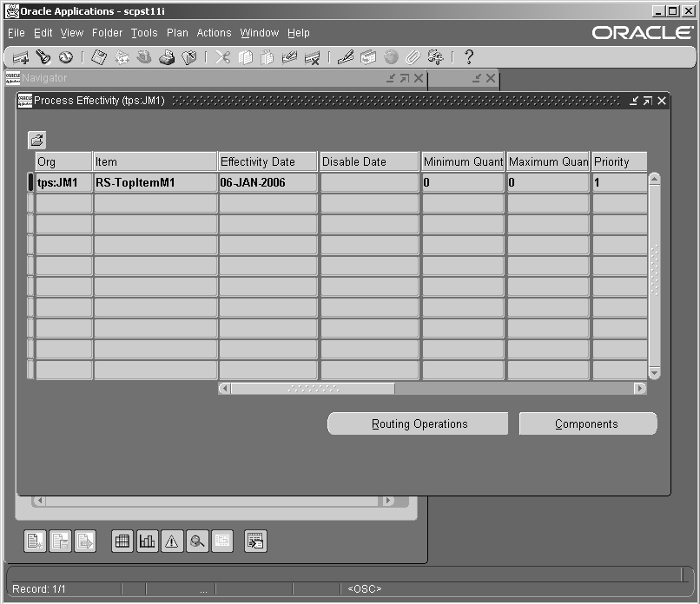Image resolution: width=700 pixels, height=604 pixels.
Task: Click the Effectivity Date column header
Action: 267,161
